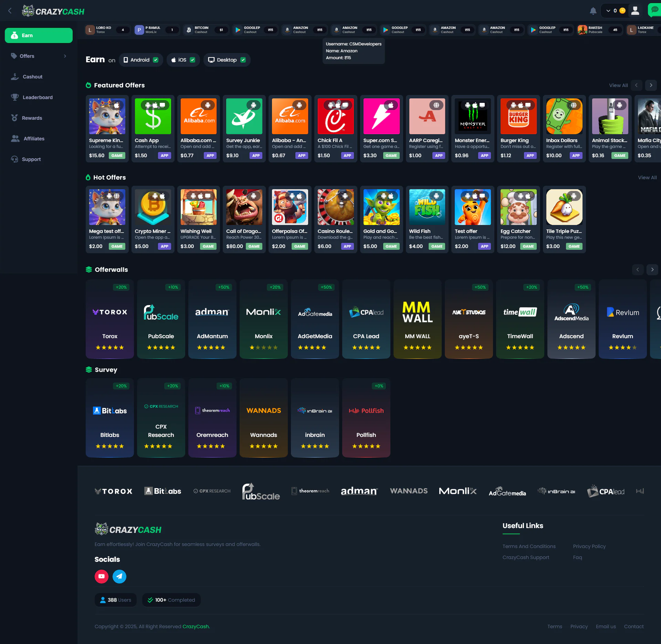This screenshot has height=644, width=661.
Task: Click the Torox offerwall card
Action: coord(110,319)
